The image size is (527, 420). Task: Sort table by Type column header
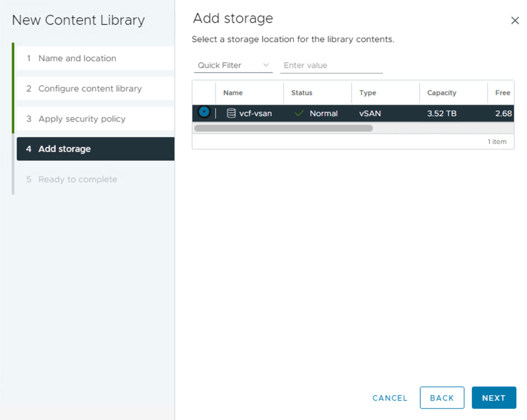[x=367, y=93]
